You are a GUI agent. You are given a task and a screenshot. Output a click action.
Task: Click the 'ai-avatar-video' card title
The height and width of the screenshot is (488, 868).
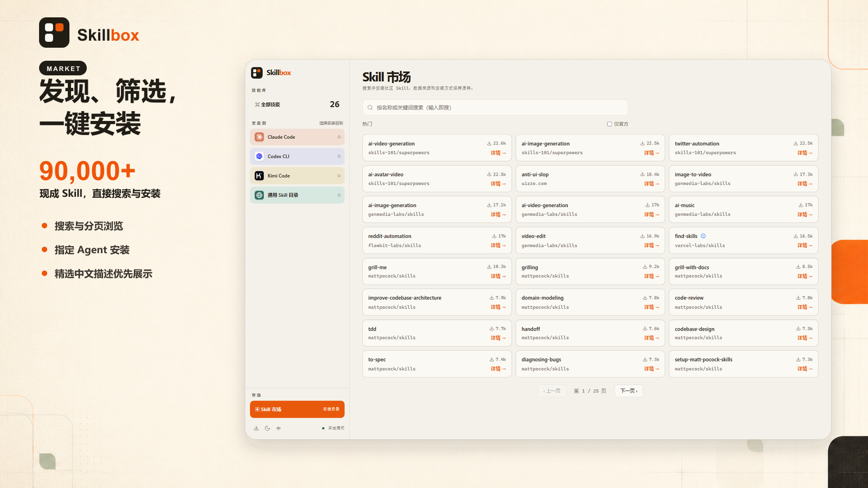[386, 175]
